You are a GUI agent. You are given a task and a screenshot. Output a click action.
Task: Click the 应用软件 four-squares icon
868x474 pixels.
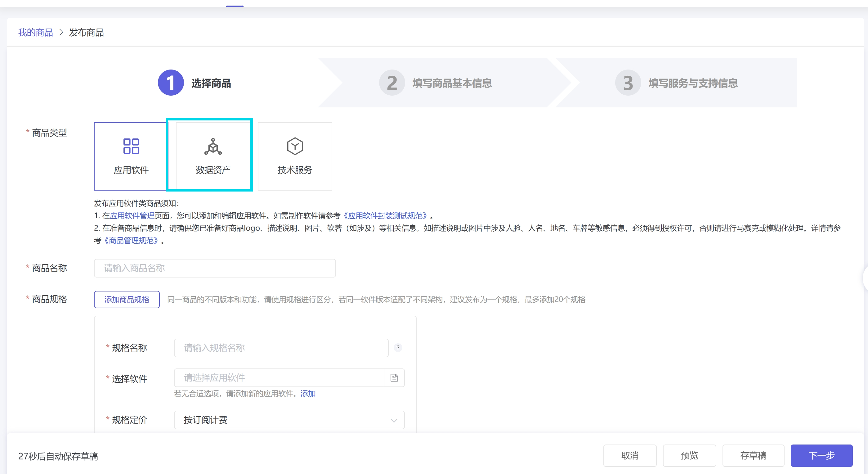(x=131, y=146)
